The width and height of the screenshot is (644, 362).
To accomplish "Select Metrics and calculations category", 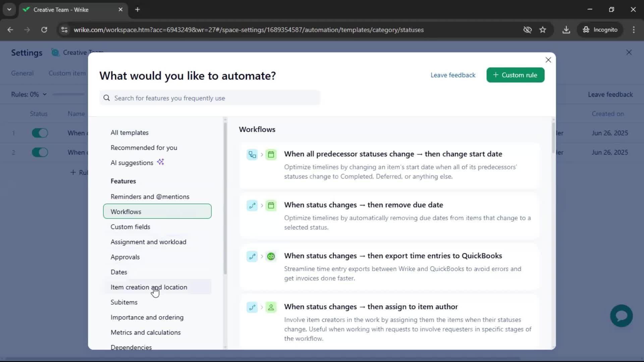I will point(157,332).
